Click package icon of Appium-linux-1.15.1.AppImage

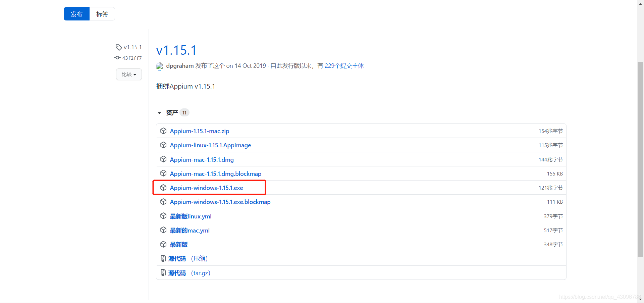coord(163,145)
